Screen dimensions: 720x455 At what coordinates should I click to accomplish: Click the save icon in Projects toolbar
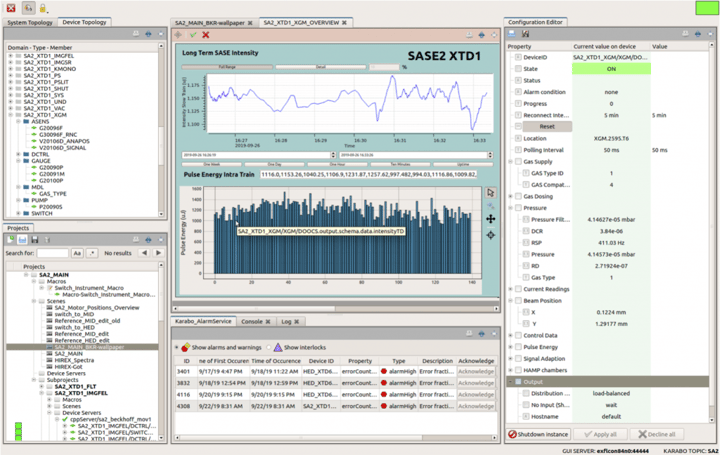click(34, 240)
